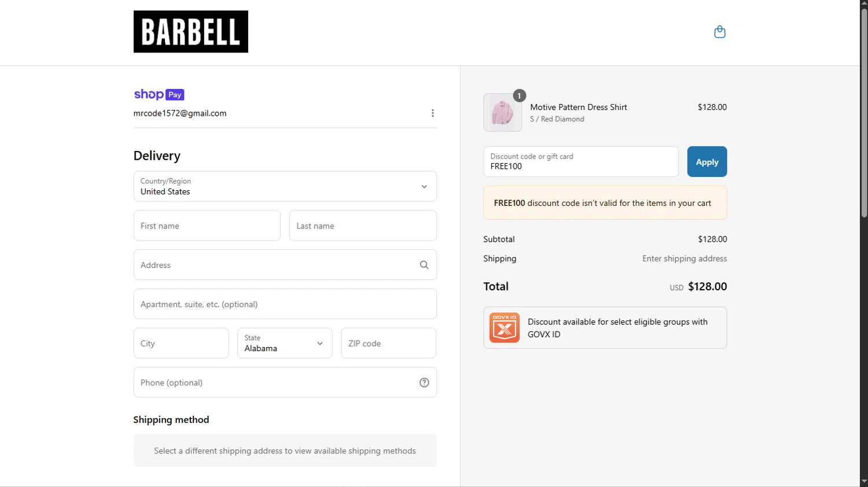Viewport: 868px width, 487px height.
Task: Click the First name field
Action: tap(207, 226)
